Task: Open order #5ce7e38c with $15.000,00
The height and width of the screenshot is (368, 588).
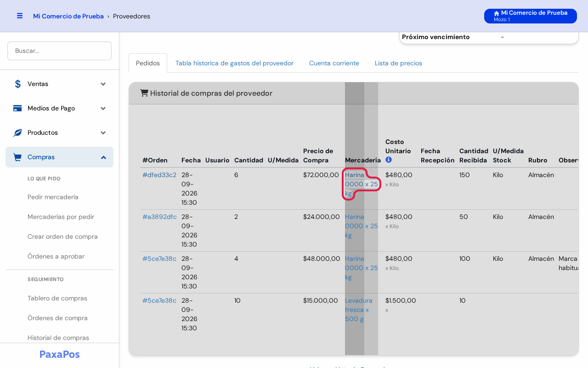Action: [159, 300]
